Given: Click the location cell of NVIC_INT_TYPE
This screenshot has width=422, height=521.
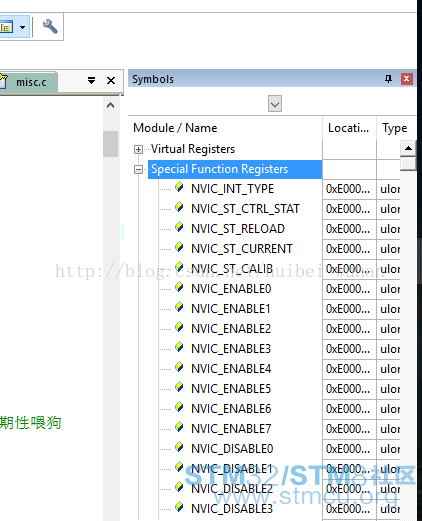Looking at the screenshot, I should point(349,189).
